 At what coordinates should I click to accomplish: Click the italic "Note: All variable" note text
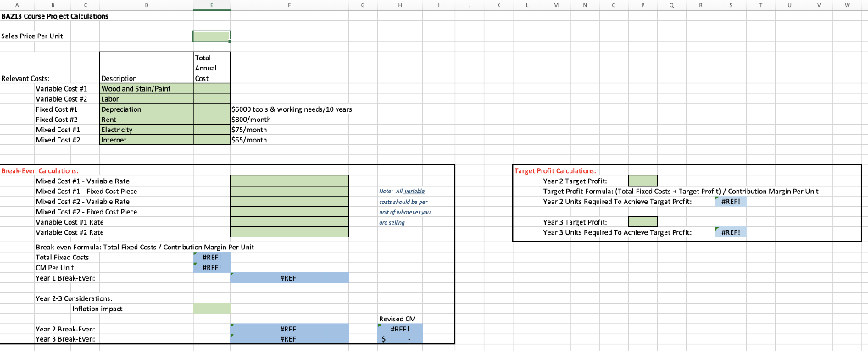(401, 192)
